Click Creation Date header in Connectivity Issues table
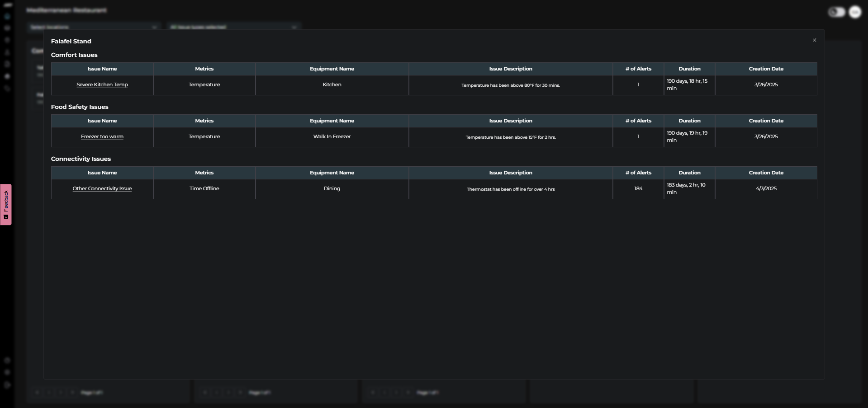Screen dimensions: 868x408 766,173
